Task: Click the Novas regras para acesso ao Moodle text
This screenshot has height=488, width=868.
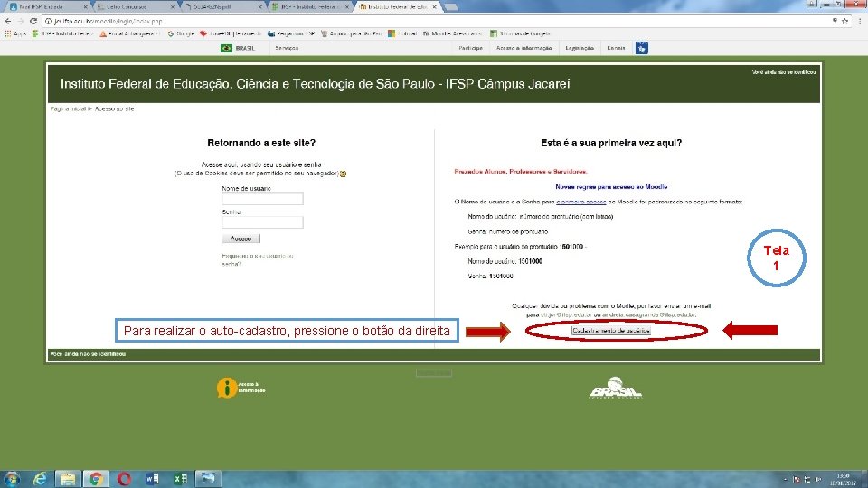Action: coord(611,187)
